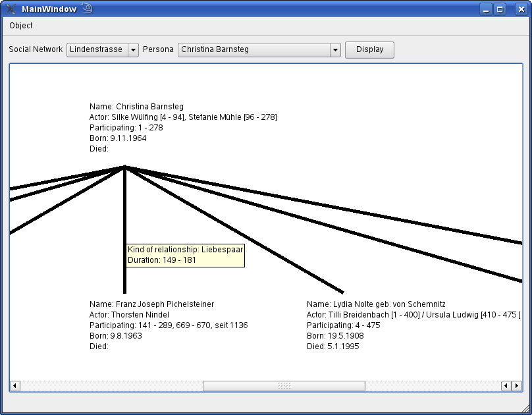Screen dimensions: 532x415
Task: Click the X11 icon in the title bar
Action: (x=11, y=9)
